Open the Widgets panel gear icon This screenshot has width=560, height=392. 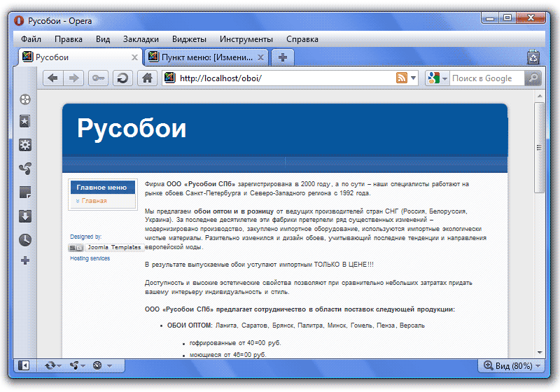click(25, 145)
